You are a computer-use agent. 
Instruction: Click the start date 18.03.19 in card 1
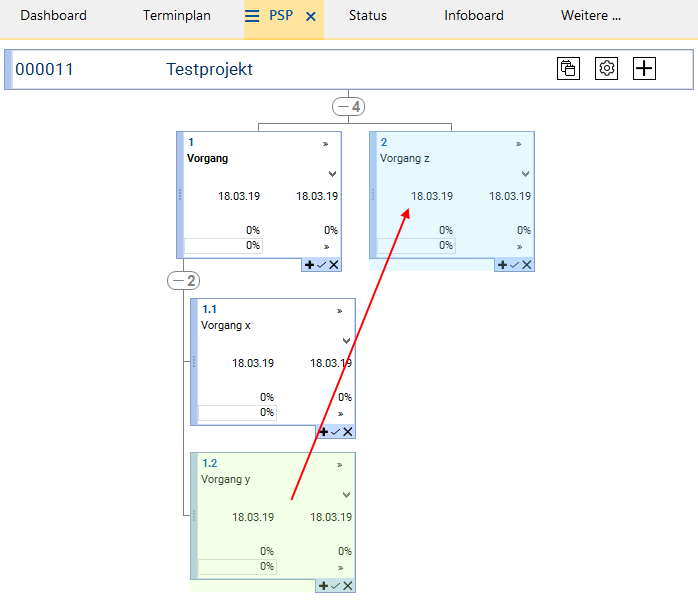[x=239, y=196]
